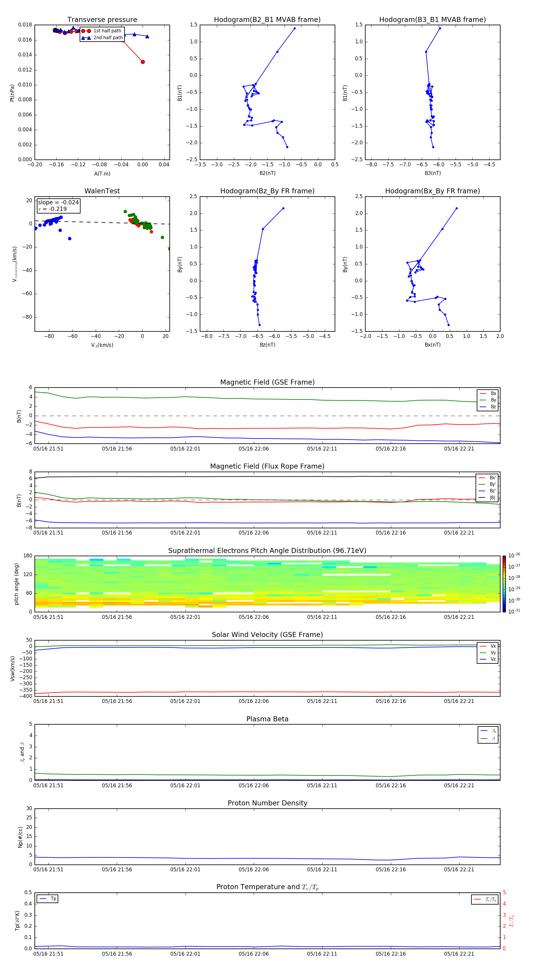535x980 pixels.
Task: Click the Pt(nPa) y-axis label
Action: [12, 92]
